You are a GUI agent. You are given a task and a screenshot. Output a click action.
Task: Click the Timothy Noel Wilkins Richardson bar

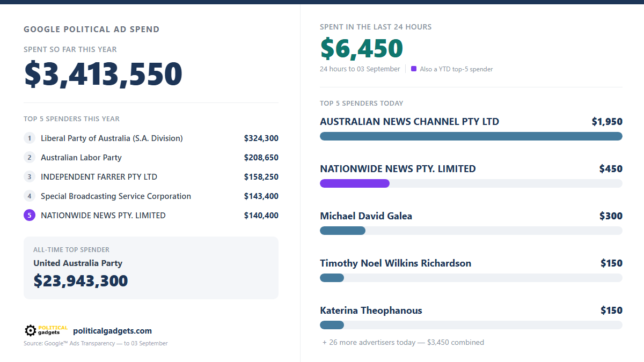click(x=332, y=278)
